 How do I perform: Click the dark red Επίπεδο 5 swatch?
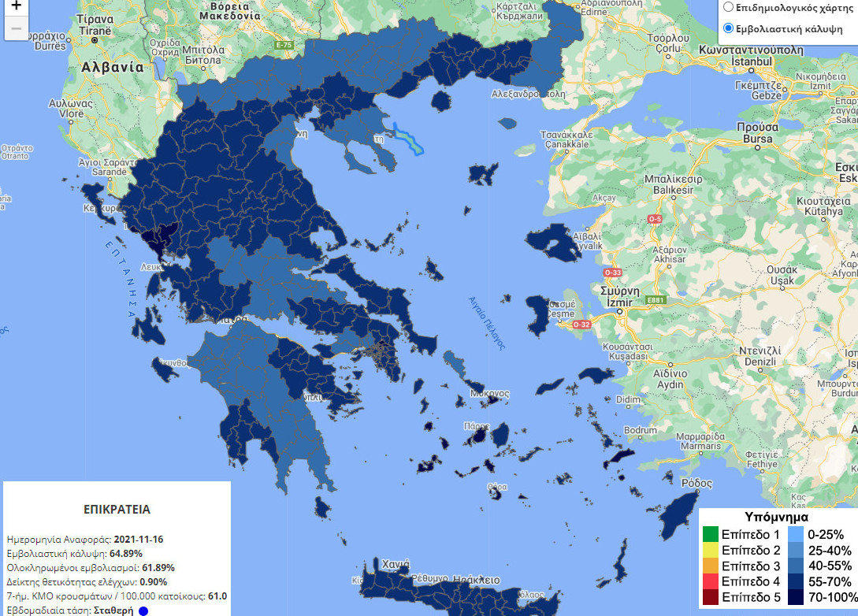tap(711, 597)
